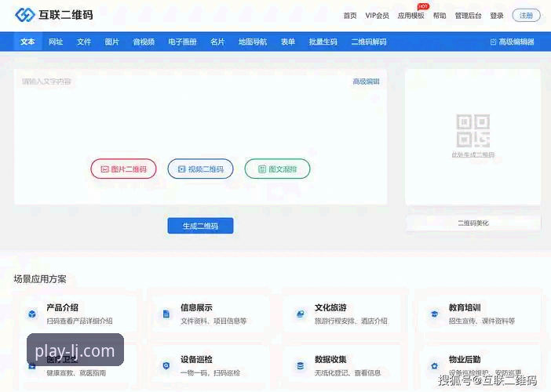Screen dimensions: 551x392
Task: Click the video icon in 视频二维码 button
Action: point(181,169)
